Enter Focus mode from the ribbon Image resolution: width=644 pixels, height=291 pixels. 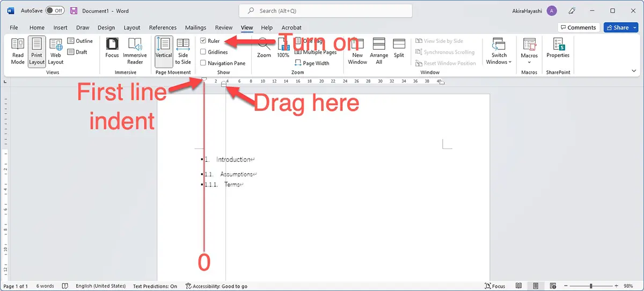coord(112,48)
